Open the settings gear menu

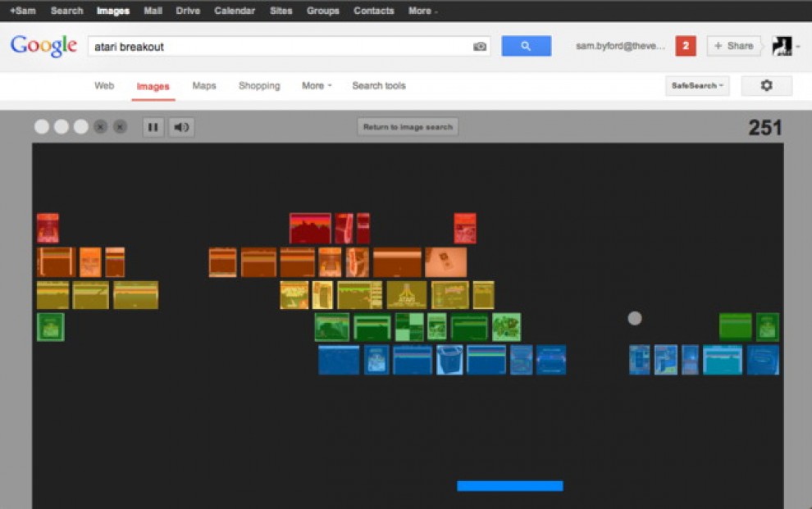(x=766, y=85)
